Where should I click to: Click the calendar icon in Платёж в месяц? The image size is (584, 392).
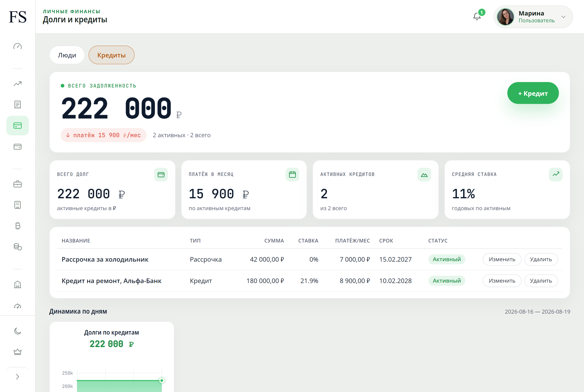coord(292,175)
